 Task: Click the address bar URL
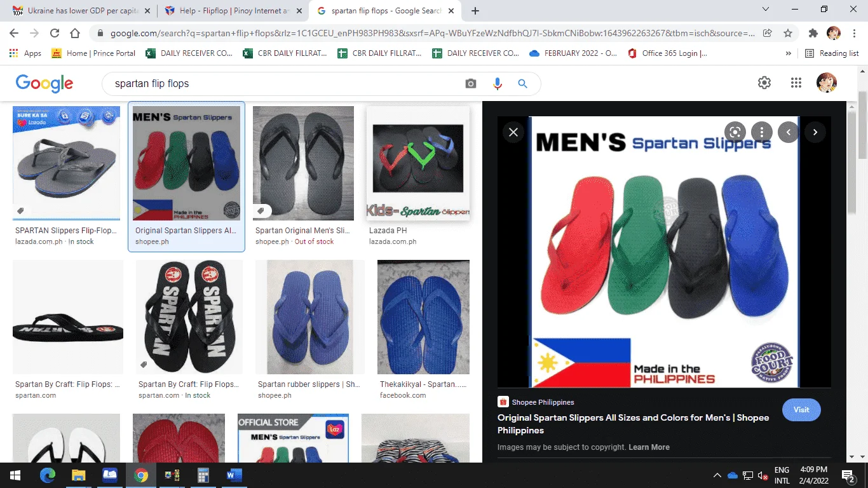tap(432, 33)
